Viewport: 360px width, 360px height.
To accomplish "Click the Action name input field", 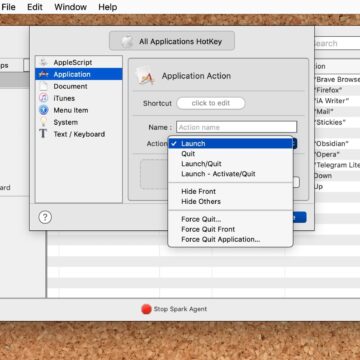I will 236,127.
